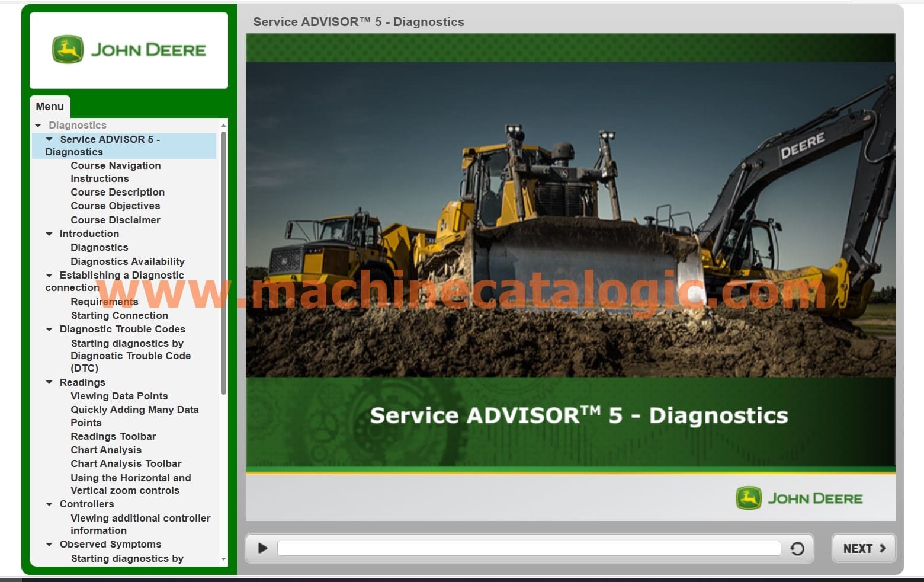Select the Observed Symptoms section heading
The image size is (924, 582).
point(110,544)
